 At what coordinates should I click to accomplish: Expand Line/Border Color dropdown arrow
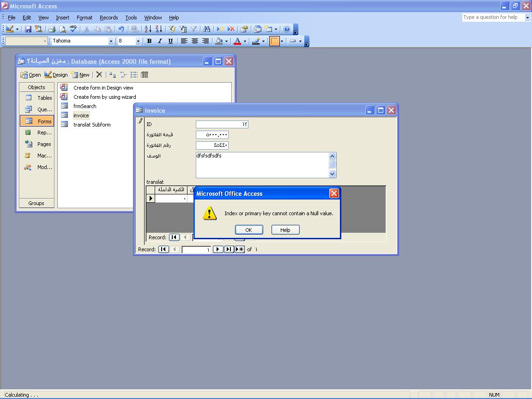coord(263,41)
